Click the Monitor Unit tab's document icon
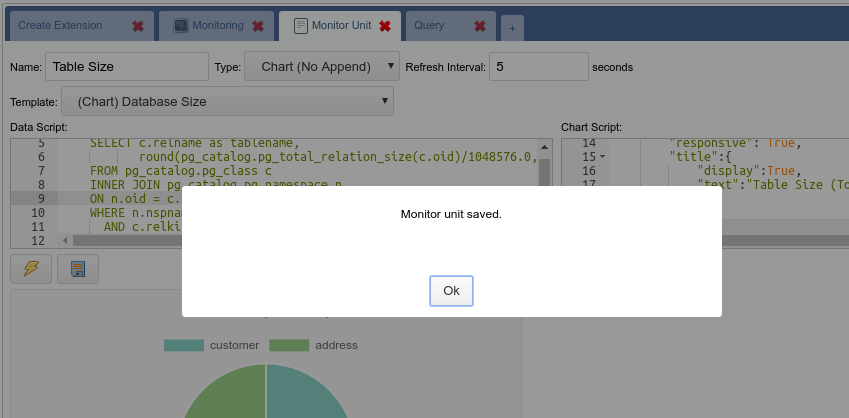This screenshot has height=418, width=849. coord(300,26)
